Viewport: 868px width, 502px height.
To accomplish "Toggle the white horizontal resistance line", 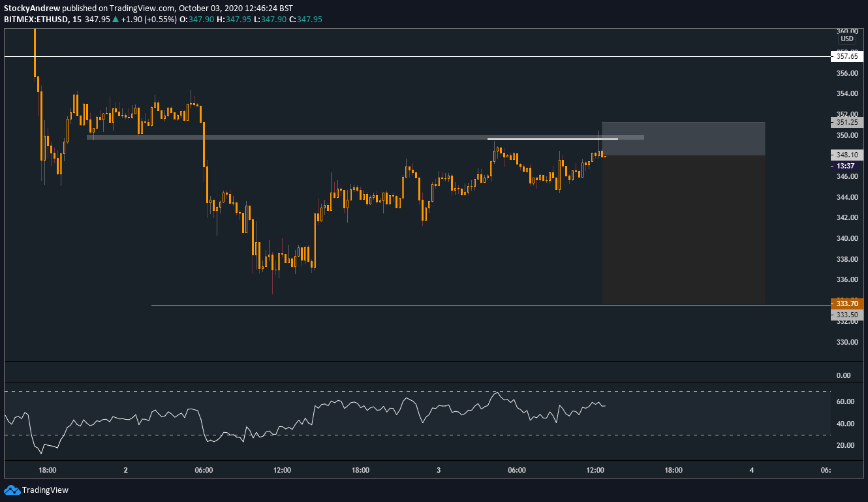I will pyautogui.click(x=552, y=138).
